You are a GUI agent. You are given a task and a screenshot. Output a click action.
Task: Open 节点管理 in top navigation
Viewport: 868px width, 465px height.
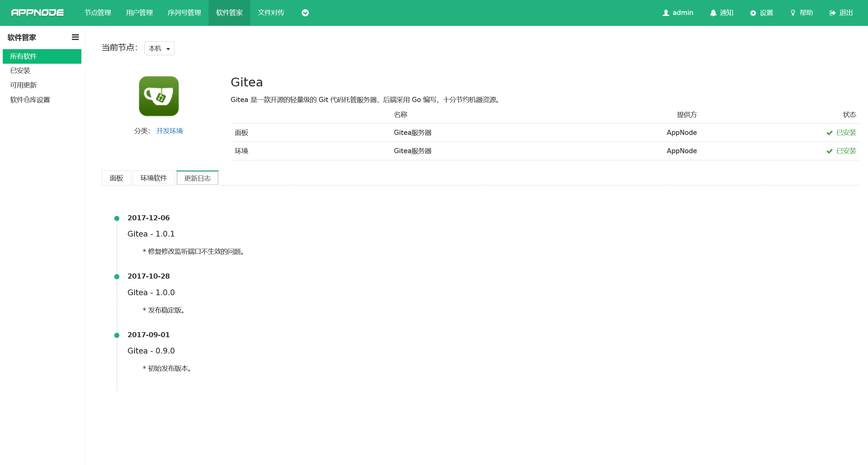pyautogui.click(x=98, y=13)
